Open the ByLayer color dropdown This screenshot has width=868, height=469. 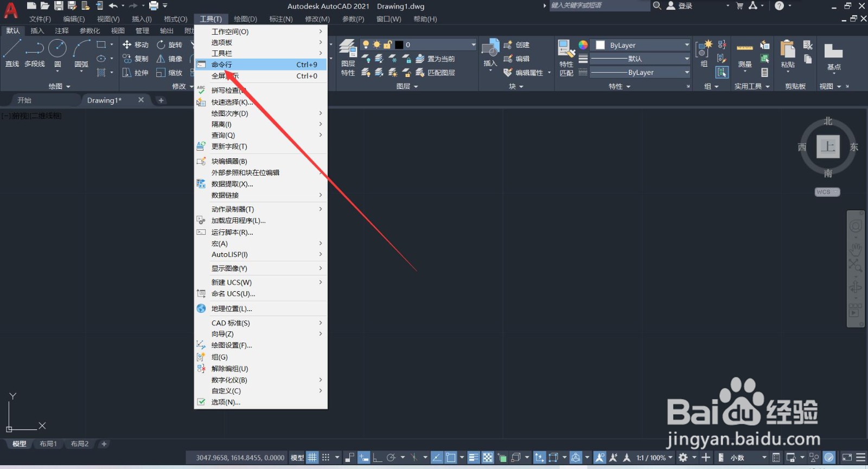(x=640, y=45)
